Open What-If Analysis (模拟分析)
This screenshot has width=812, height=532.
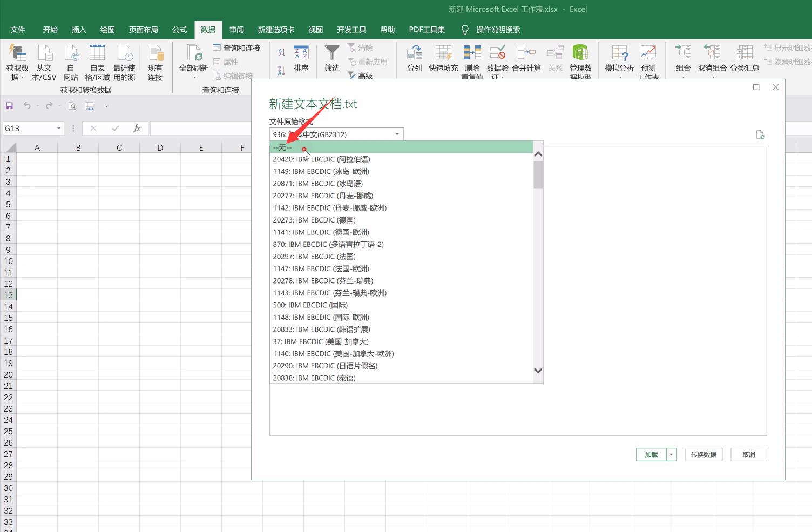tap(619, 62)
